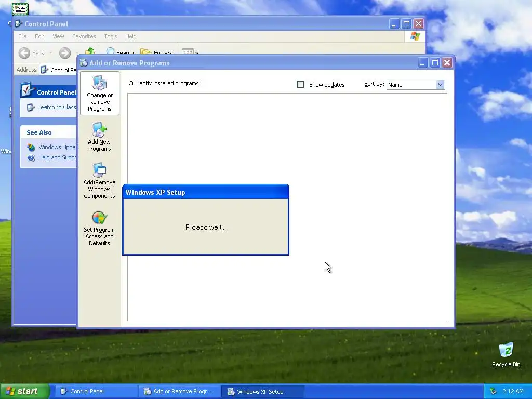
Task: Click the Back button in Control Panel
Action: (31, 53)
